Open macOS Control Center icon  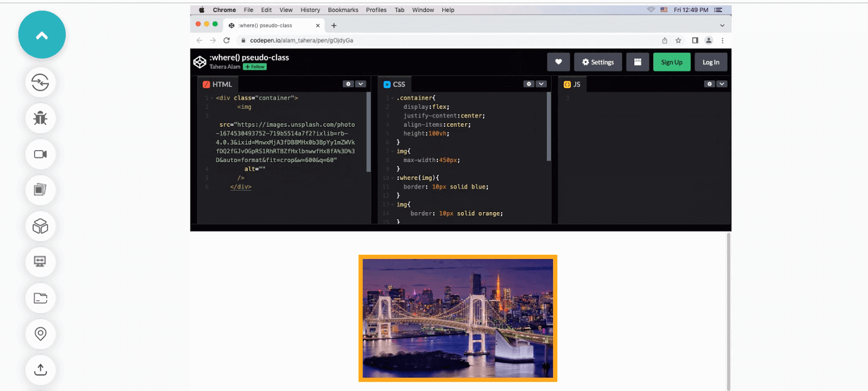718,10
